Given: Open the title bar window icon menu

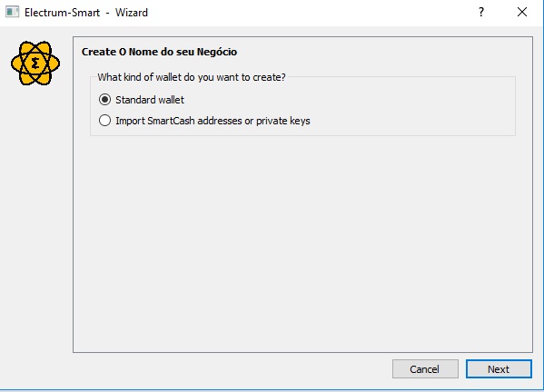Looking at the screenshot, I should coord(12,12).
